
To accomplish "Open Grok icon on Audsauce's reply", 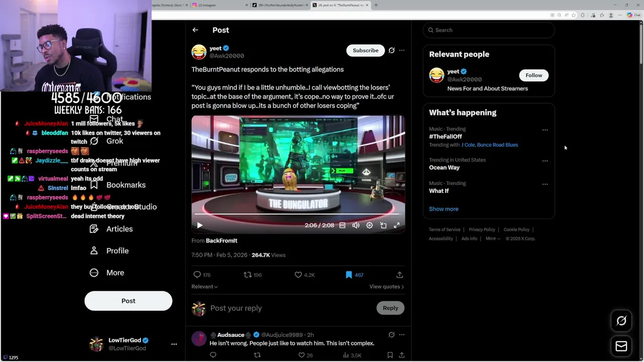I will 391,335.
